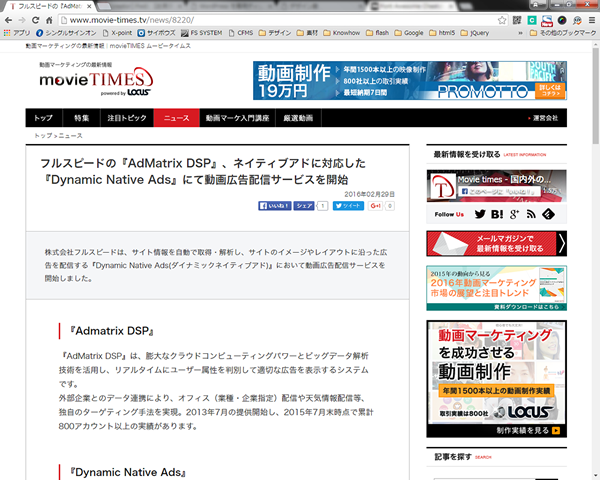
Task: Go back with the browser back arrow
Action: tap(8, 20)
